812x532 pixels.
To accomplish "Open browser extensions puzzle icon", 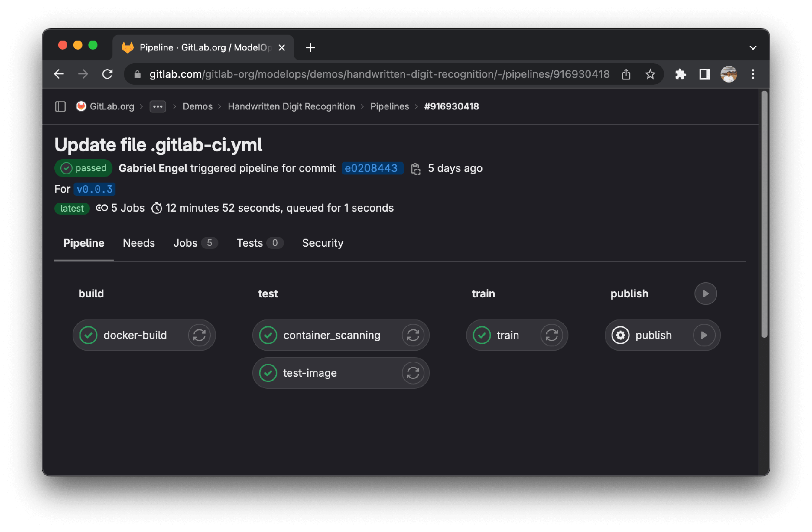I will pyautogui.click(x=680, y=74).
